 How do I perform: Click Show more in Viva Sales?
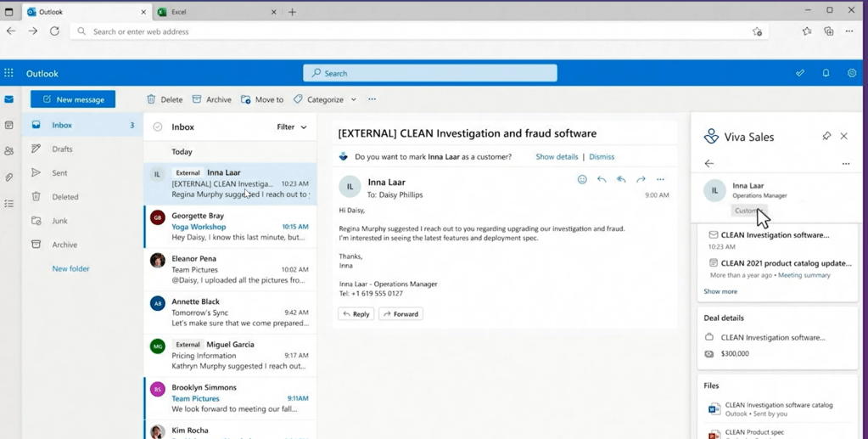coord(720,291)
